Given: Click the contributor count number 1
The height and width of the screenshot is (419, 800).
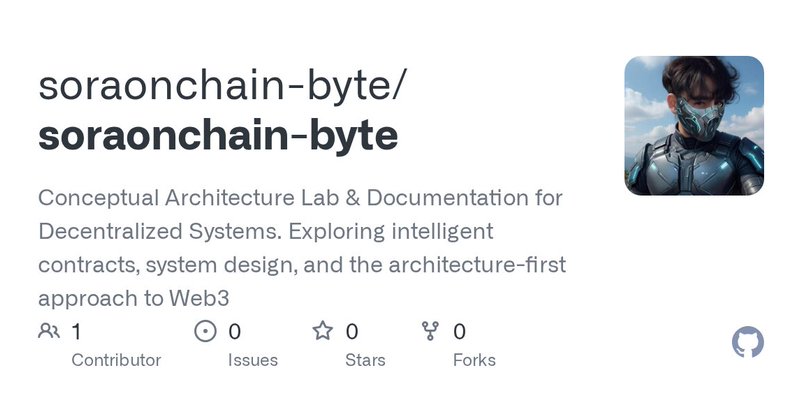Looking at the screenshot, I should click(77, 331).
